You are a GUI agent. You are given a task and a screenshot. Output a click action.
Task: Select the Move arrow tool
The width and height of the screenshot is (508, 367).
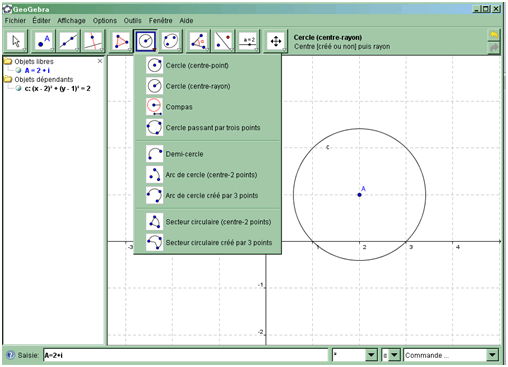16,41
